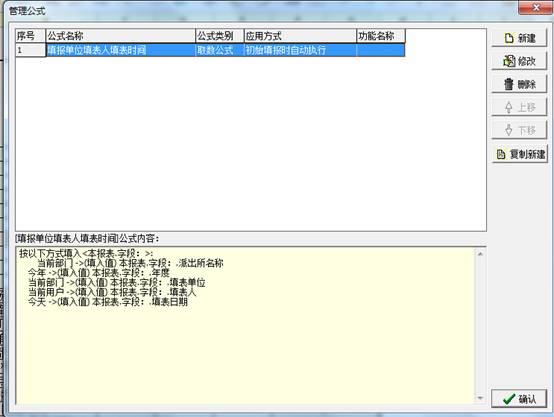Click the 修改 edit icon
554x417 pixels.
(x=509, y=61)
